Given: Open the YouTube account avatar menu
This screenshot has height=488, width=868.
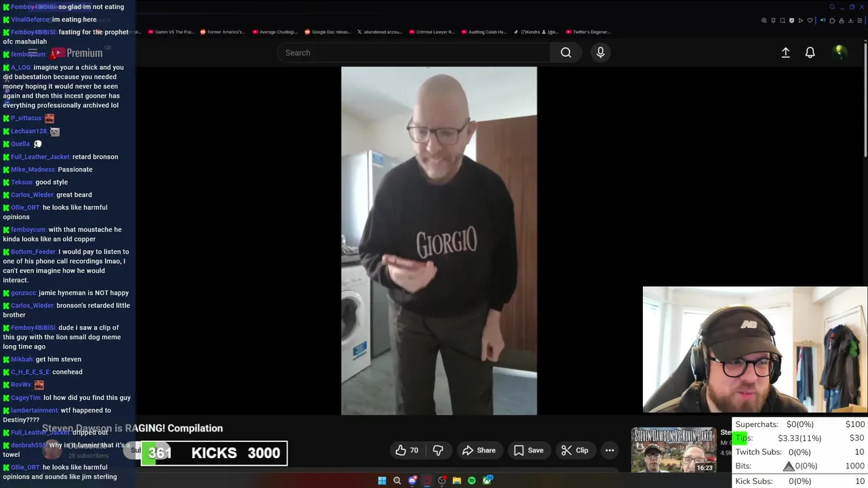Looking at the screenshot, I should (x=840, y=52).
